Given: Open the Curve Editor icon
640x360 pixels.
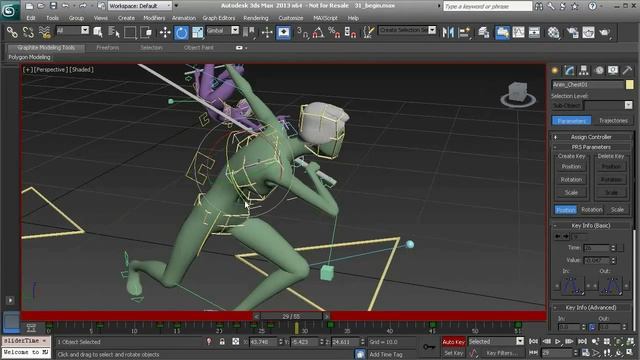Looking at the screenshot, I should tap(518, 32).
